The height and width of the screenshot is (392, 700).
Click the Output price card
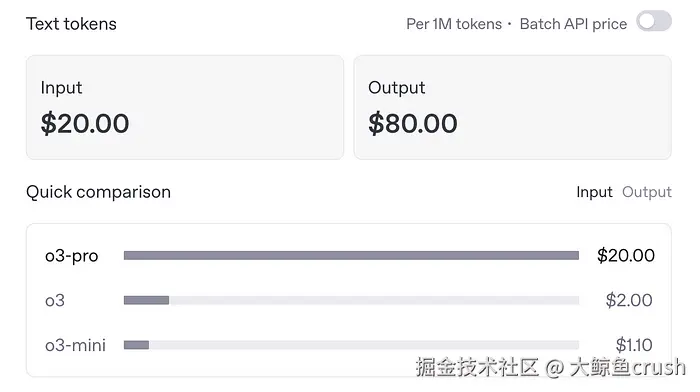pyautogui.click(x=512, y=107)
